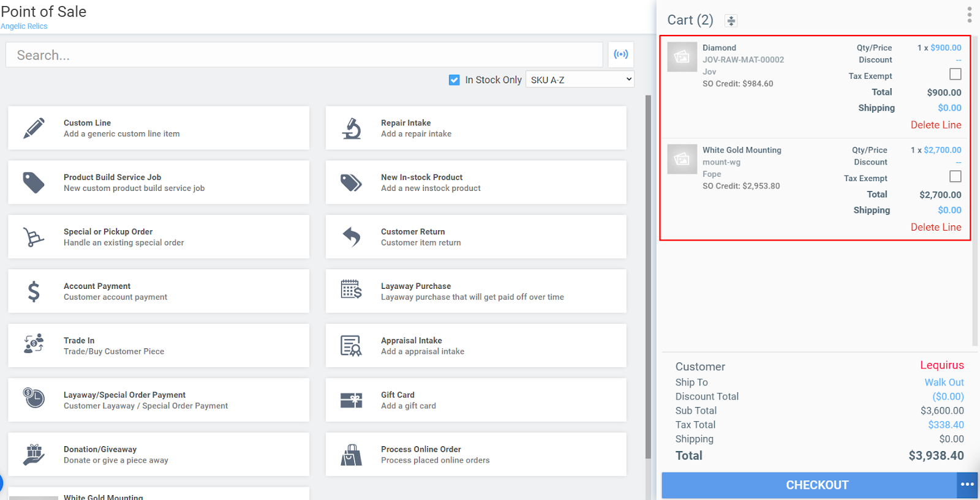
Task: Click the Layaway Purchase calendar icon
Action: click(352, 289)
